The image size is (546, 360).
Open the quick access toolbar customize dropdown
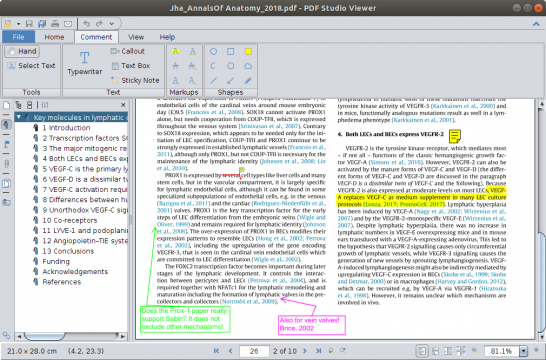click(x=112, y=24)
